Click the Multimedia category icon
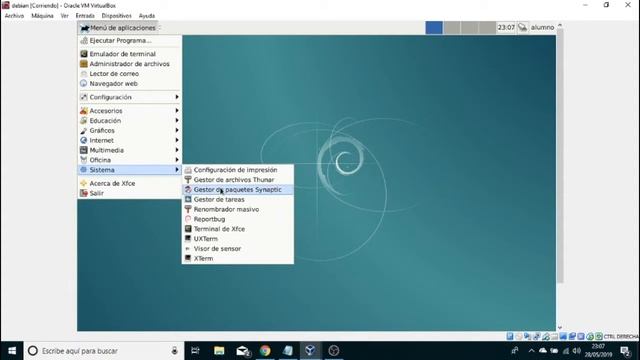640x360 pixels. [84, 150]
